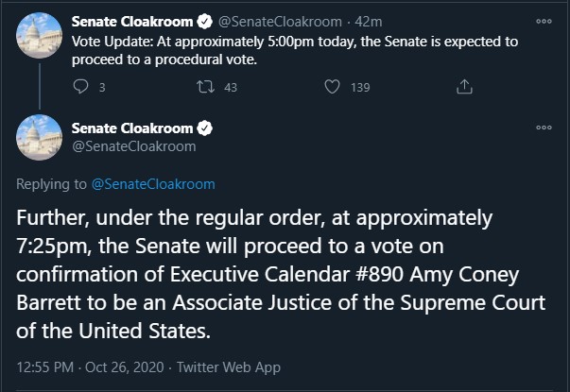This screenshot has height=392, width=570.
Task: Open the Capitol avatar on the reply tweet
Action: coord(40,137)
